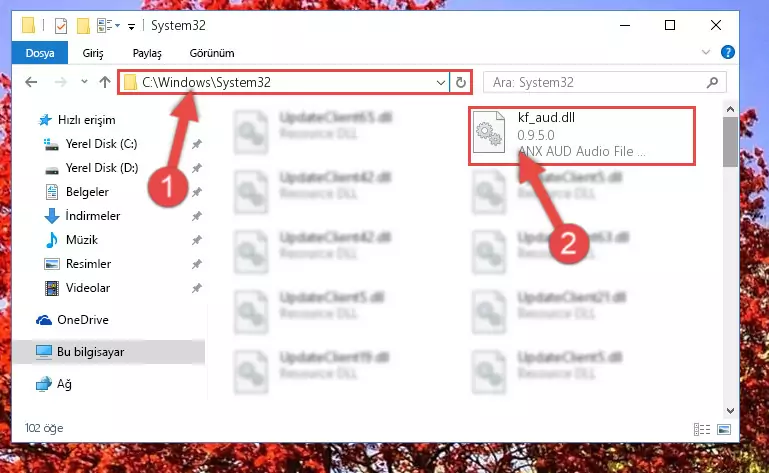Switch to the Görünüm ribbon tab
Image resolution: width=769 pixels, height=473 pixels.
[212, 53]
